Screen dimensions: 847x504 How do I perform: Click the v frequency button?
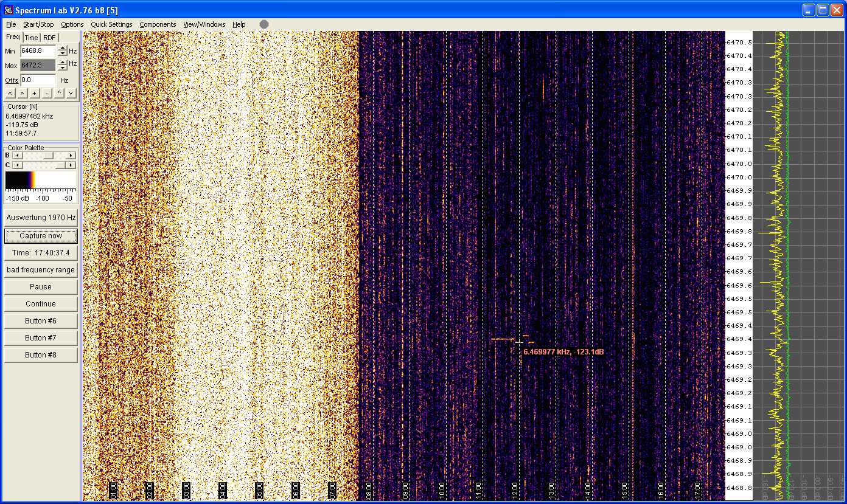tap(71, 93)
